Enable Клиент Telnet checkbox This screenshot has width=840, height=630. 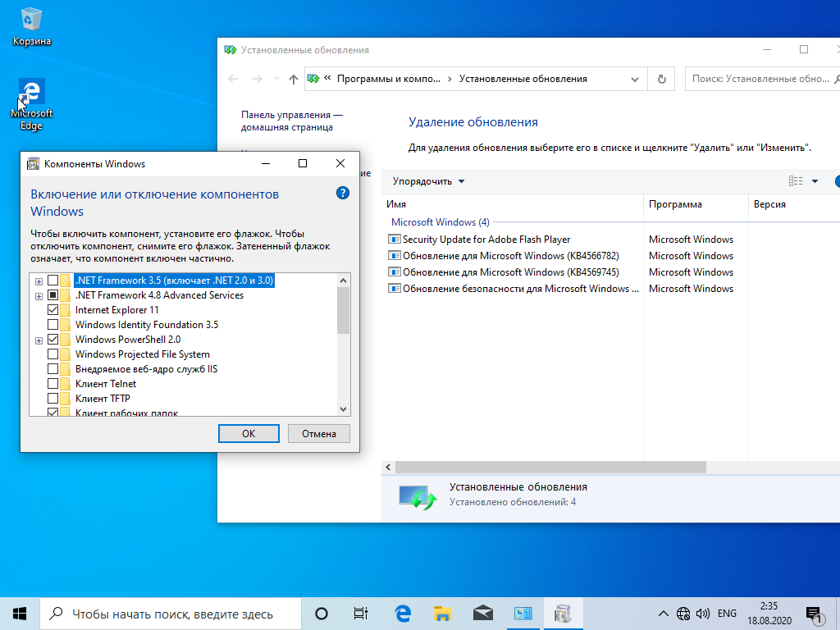[x=53, y=384]
